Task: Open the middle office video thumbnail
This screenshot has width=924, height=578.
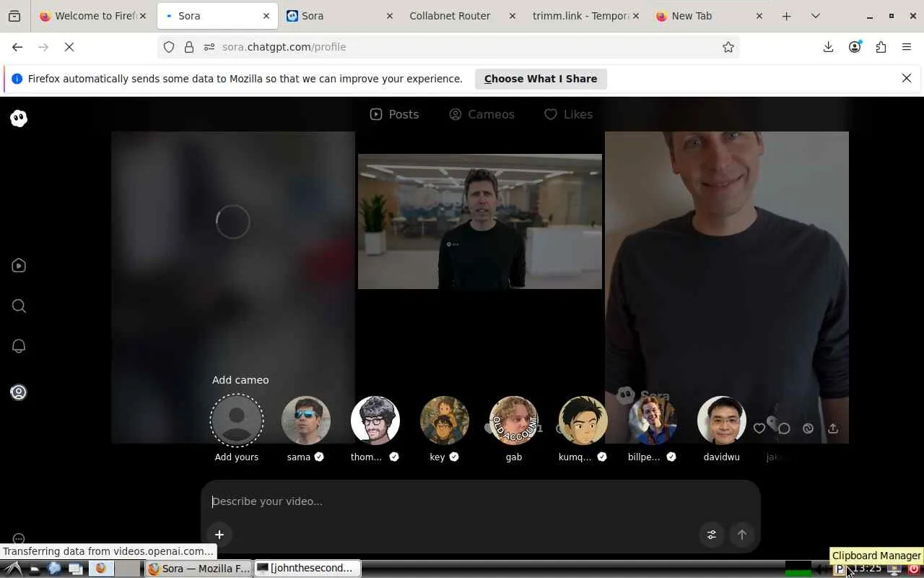Action: point(480,221)
